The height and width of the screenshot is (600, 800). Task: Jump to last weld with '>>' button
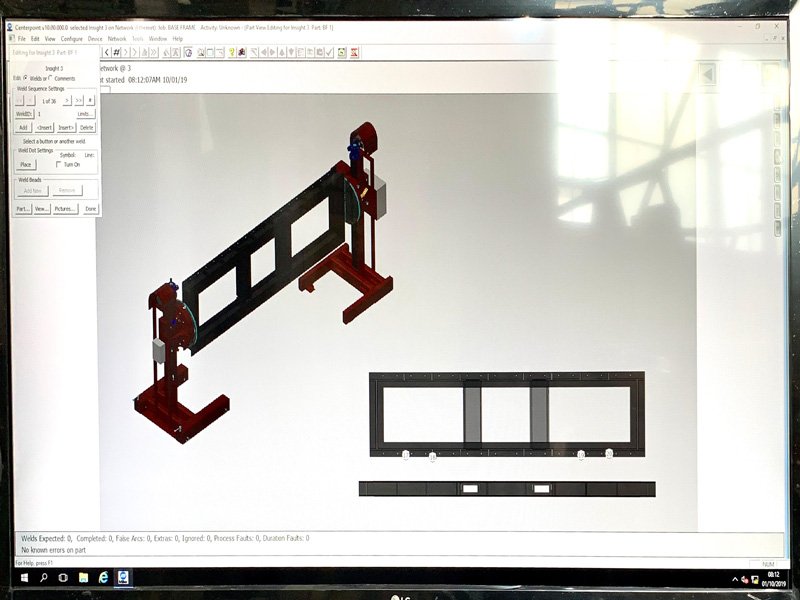click(x=79, y=101)
